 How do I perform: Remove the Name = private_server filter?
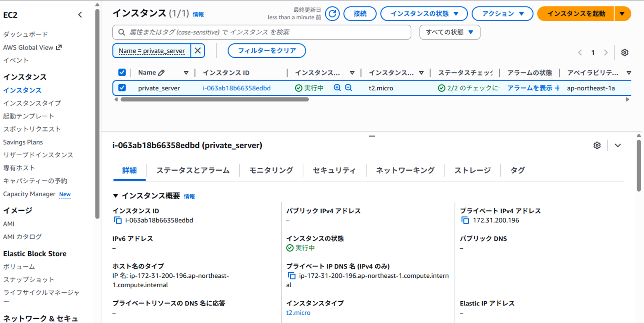click(x=198, y=51)
